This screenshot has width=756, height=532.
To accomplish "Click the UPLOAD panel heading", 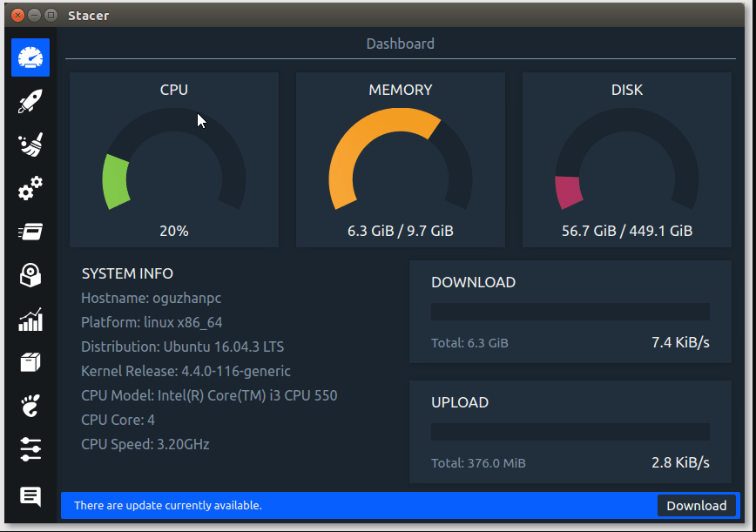I will pyautogui.click(x=460, y=402).
